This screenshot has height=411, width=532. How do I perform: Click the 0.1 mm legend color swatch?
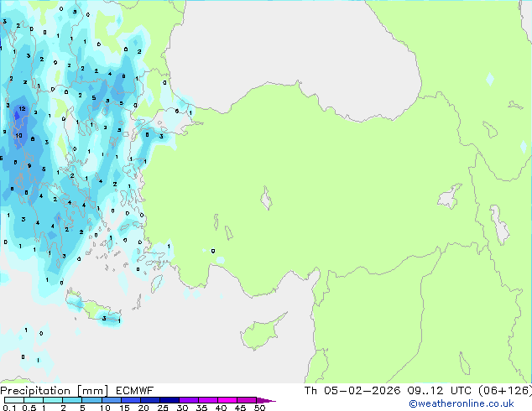14,400
